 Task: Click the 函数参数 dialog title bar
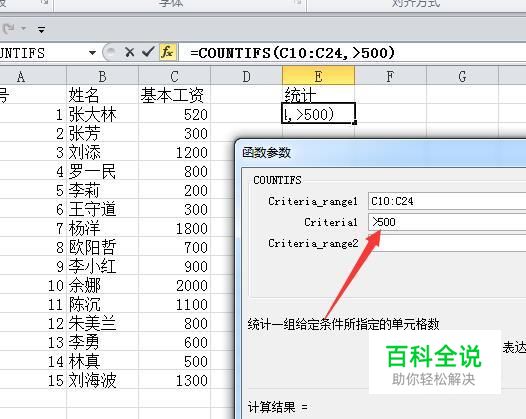(381, 153)
